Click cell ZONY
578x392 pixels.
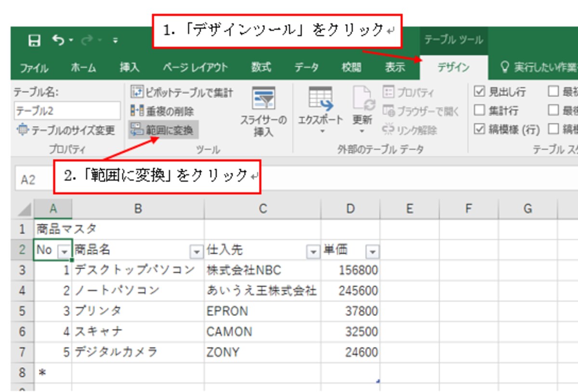point(263,353)
